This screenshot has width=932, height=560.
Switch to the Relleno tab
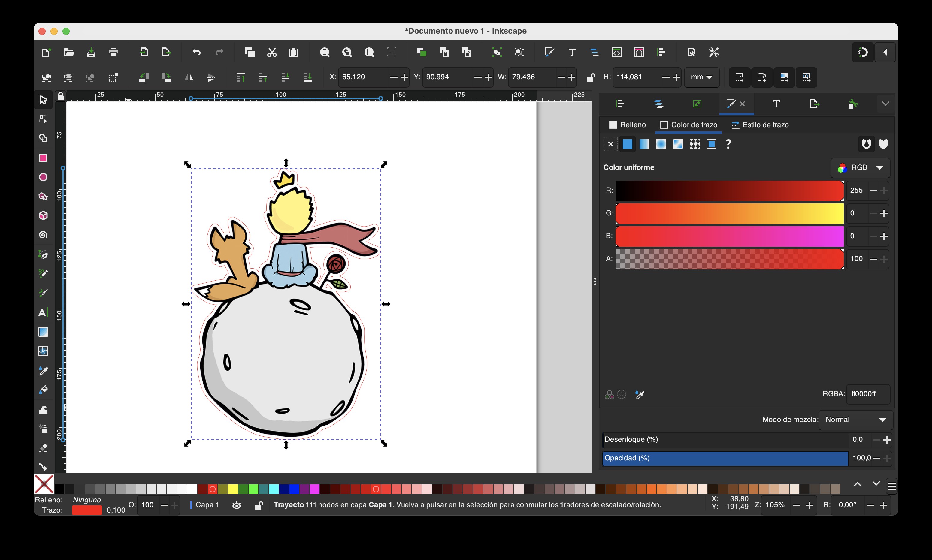(x=627, y=125)
